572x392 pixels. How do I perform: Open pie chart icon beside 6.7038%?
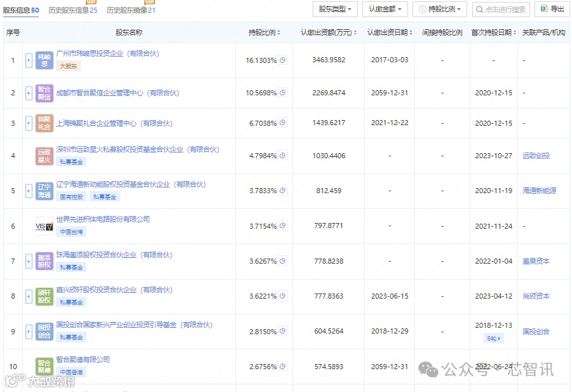tap(282, 123)
